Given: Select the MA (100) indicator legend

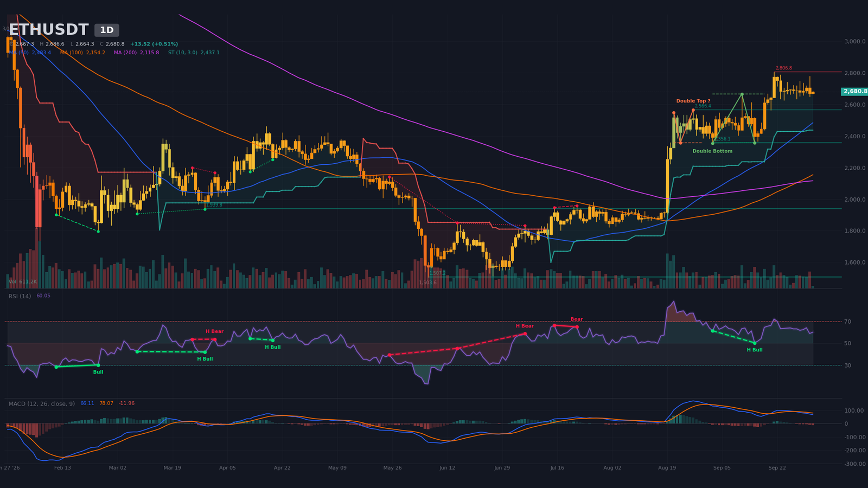Looking at the screenshot, I should [83, 53].
